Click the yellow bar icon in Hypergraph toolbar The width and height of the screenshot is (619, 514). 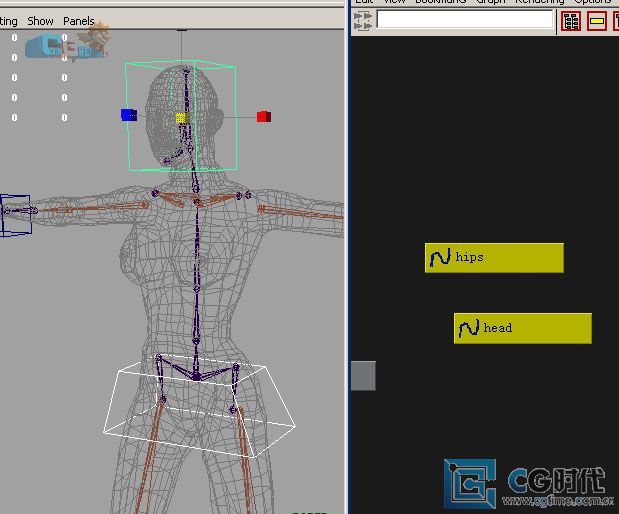(x=597, y=21)
